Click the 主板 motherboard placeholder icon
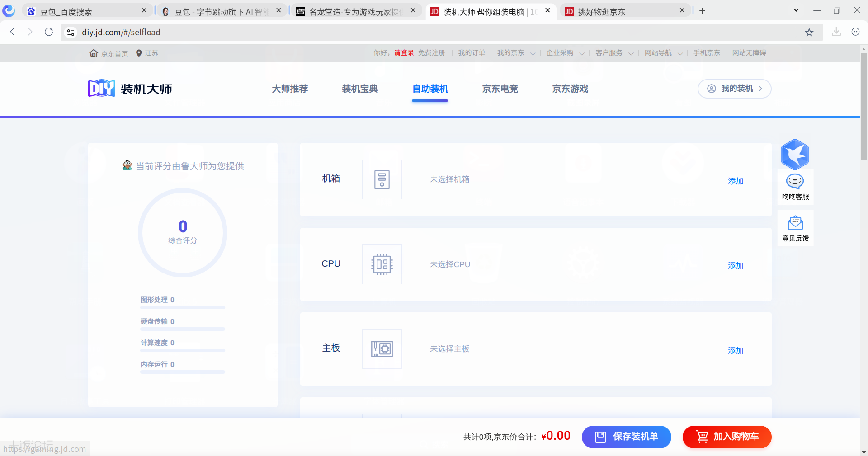868x456 pixels. 382,349
